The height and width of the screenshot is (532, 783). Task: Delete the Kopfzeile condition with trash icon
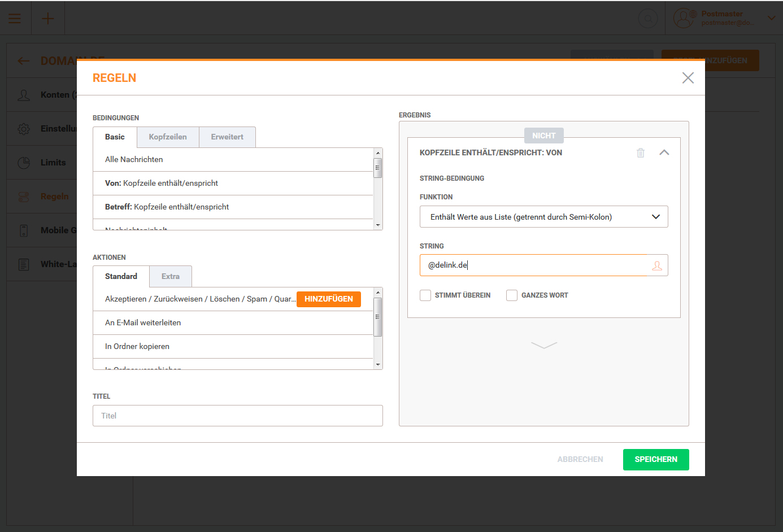[641, 153]
